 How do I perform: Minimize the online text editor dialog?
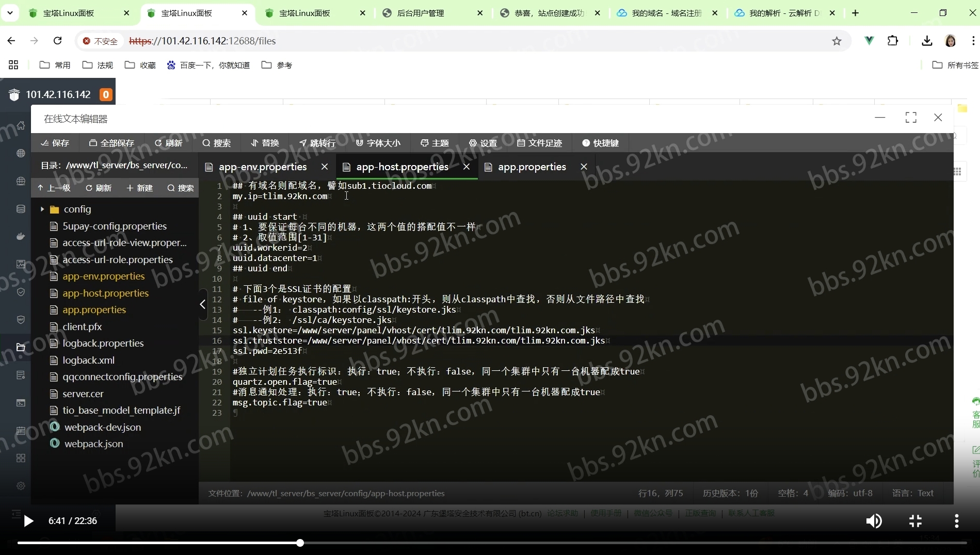(880, 118)
